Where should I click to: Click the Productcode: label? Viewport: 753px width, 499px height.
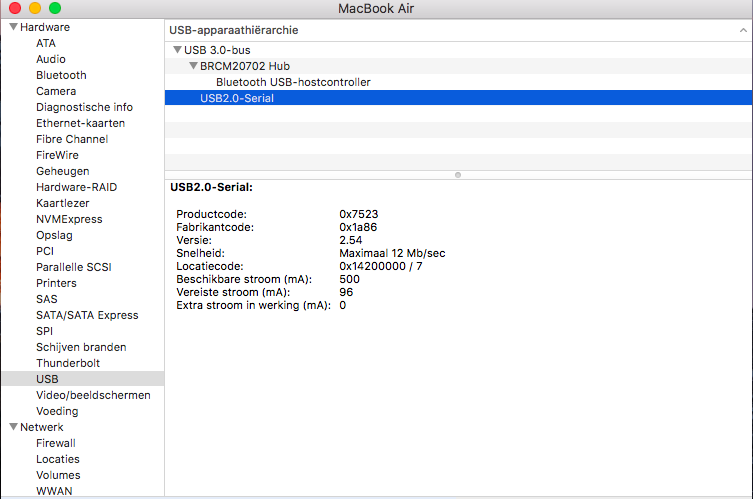[211, 214]
